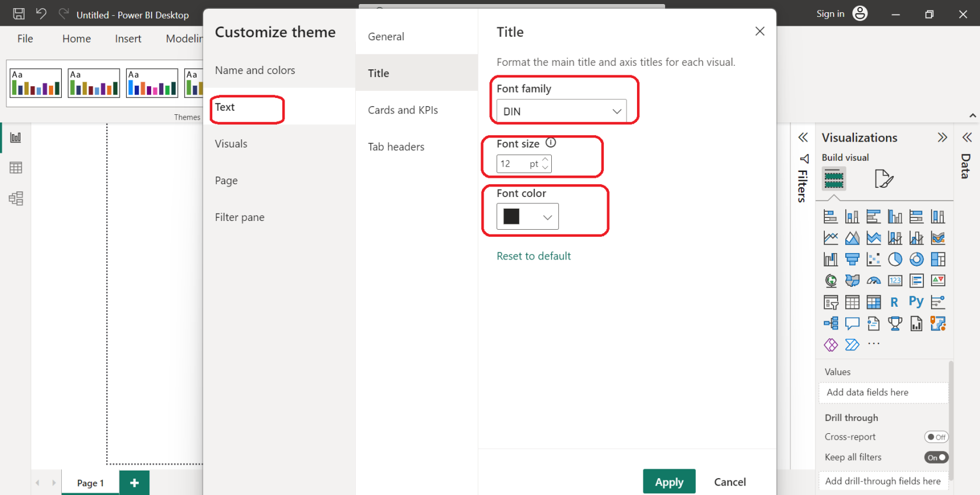The image size is (980, 495).
Task: Collapse the ribbon using the chevron
Action: [x=972, y=115]
